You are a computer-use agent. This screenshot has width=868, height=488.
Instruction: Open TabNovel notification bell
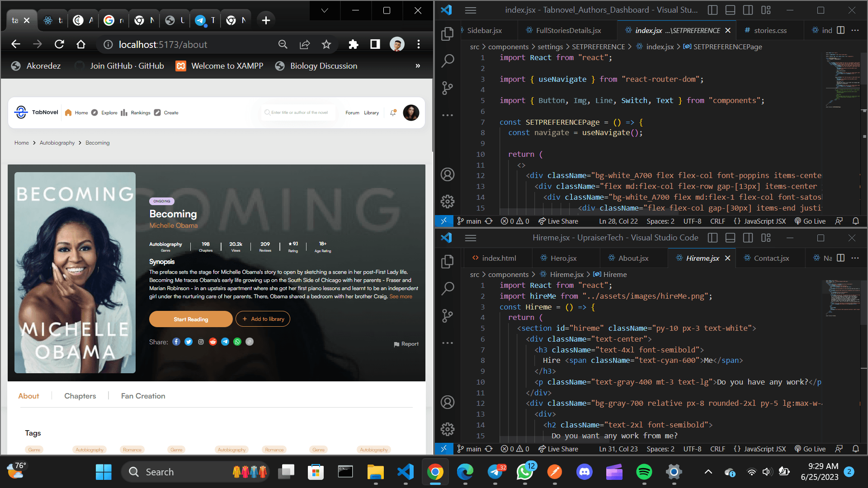point(393,113)
